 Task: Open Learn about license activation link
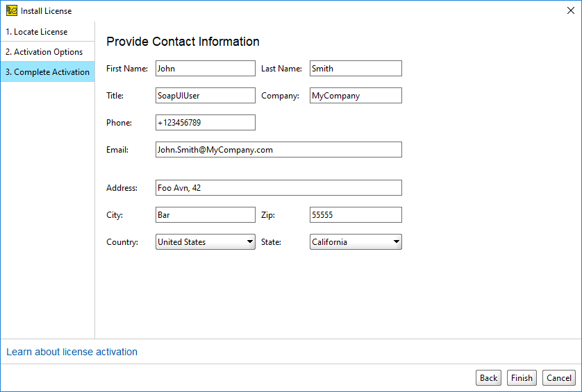[72, 352]
